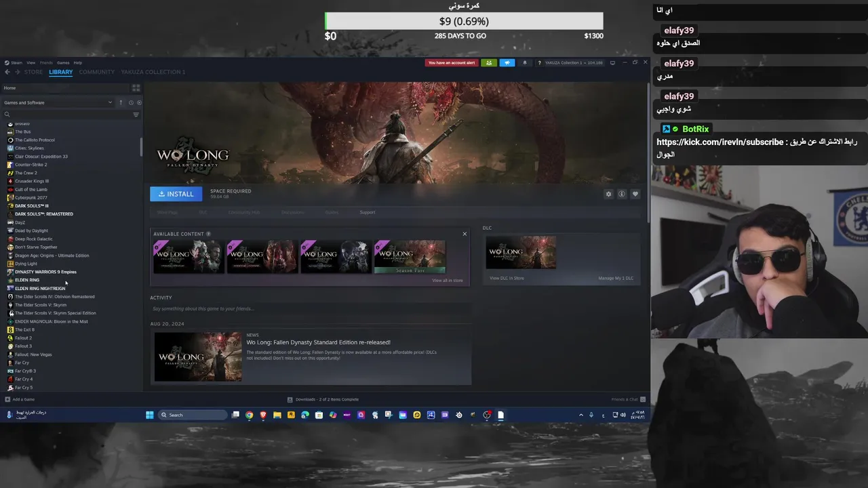Image resolution: width=868 pixels, height=488 pixels.
Task: Select Cyberpunk 2077 in the list
Action: pos(31,198)
